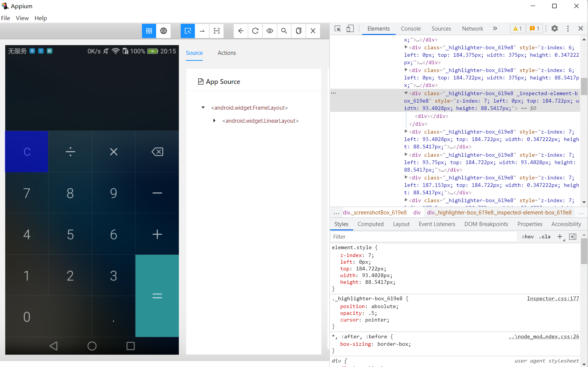Refresh source and screenshot
Screen dimensions: 588x367
point(255,31)
